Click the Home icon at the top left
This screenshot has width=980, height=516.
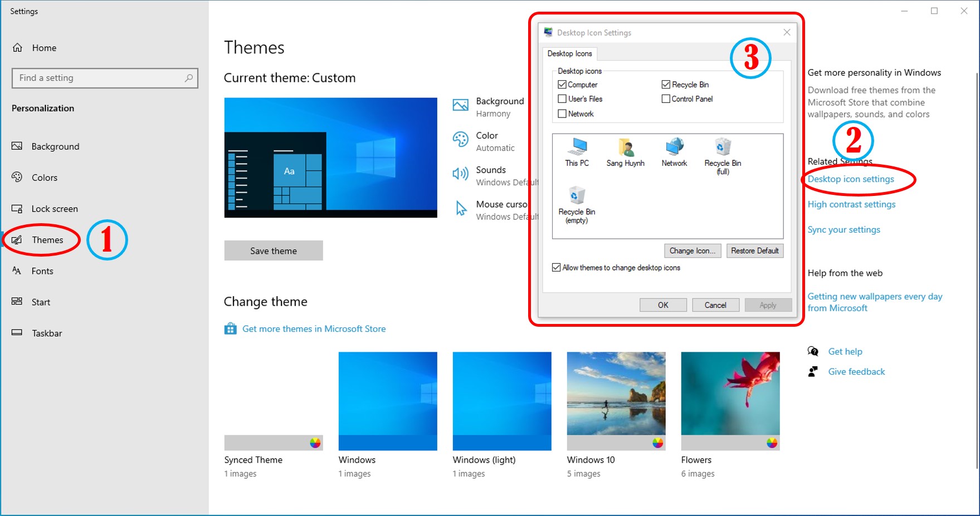point(18,47)
